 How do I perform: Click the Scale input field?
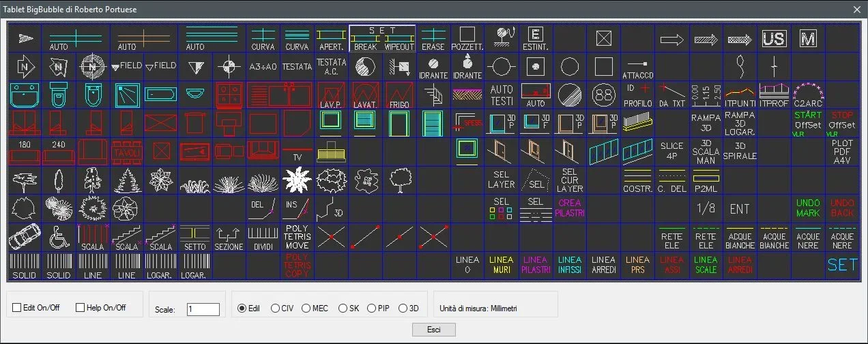[x=203, y=309]
